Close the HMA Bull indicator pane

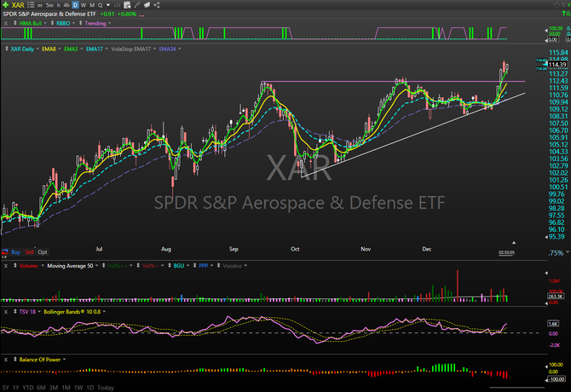coord(6,23)
